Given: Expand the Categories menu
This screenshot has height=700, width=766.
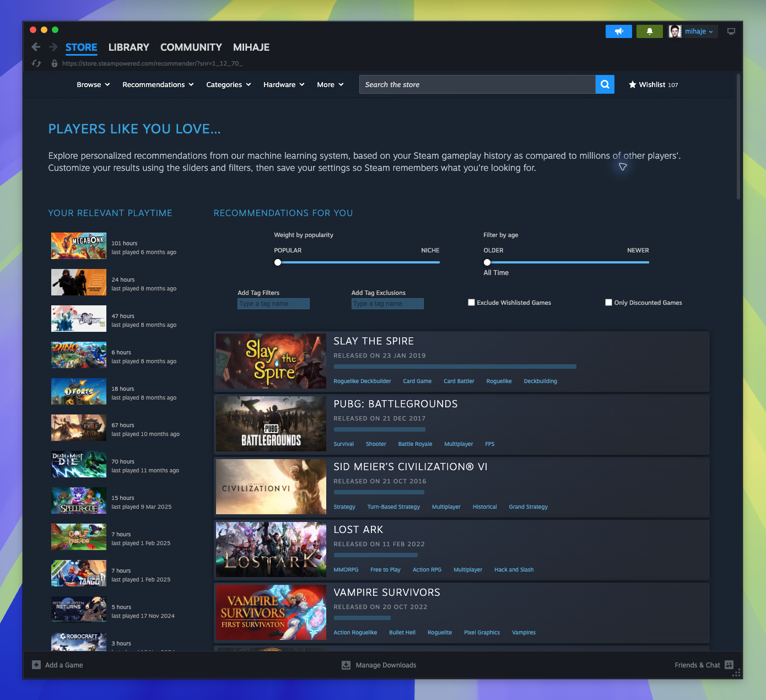Looking at the screenshot, I should click(x=229, y=84).
